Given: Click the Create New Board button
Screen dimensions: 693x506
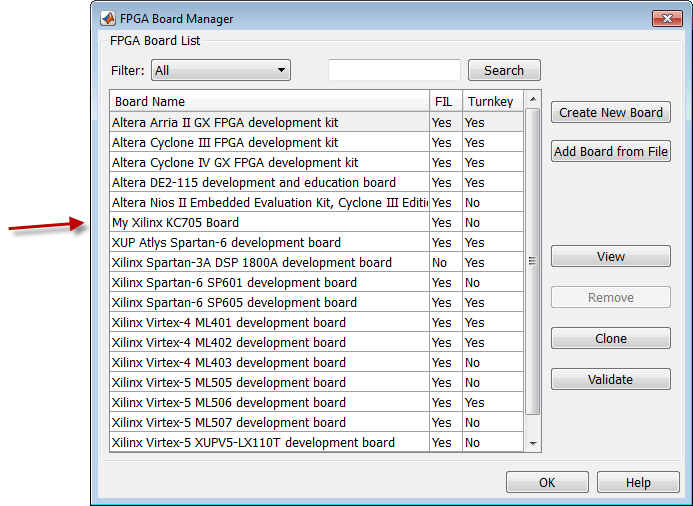Looking at the screenshot, I should coord(610,112).
